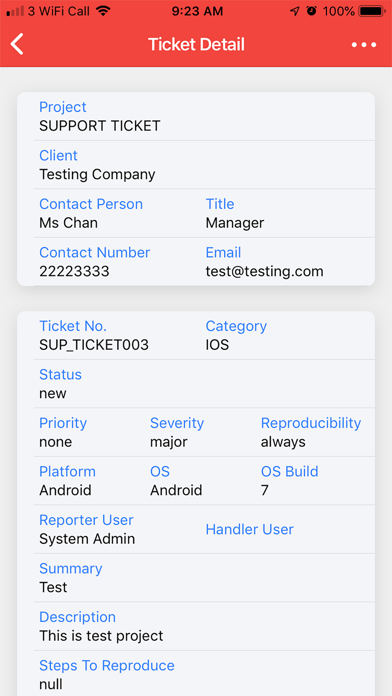The width and height of the screenshot is (392, 696).
Task: Tap the Ticket Detail header title
Action: (196, 45)
